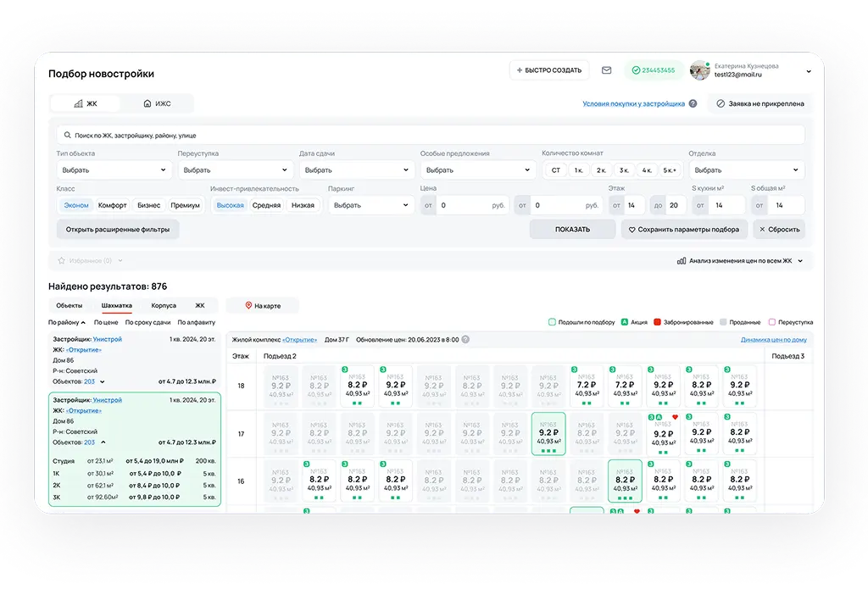The width and height of the screenshot is (868, 595).
Task: Switch to ЖК results view tab
Action: [x=200, y=305]
